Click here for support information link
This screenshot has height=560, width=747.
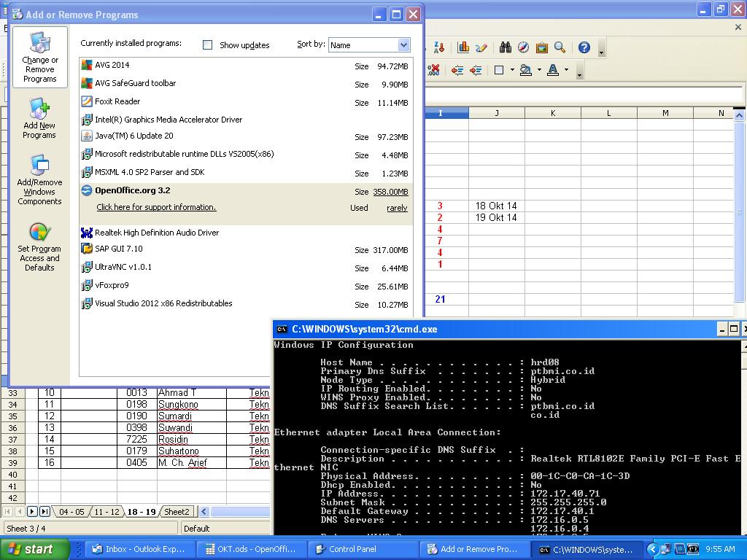(156, 207)
